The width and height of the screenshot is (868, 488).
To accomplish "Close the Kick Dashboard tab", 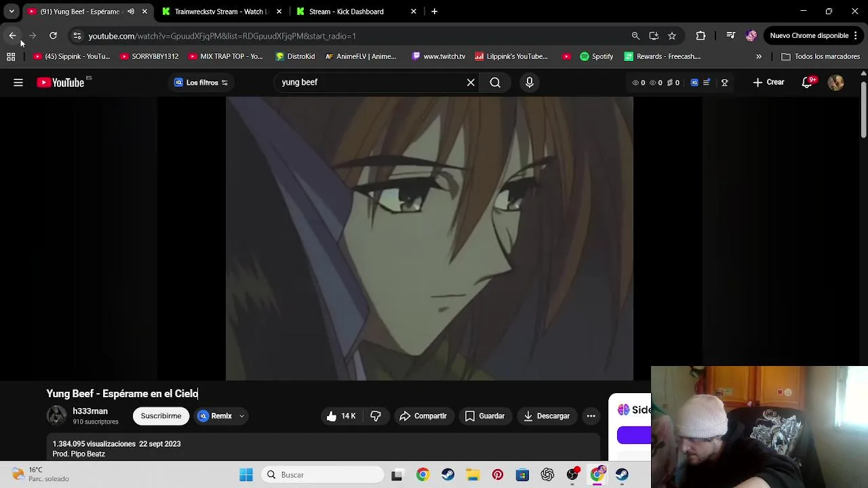I will pos(414,12).
